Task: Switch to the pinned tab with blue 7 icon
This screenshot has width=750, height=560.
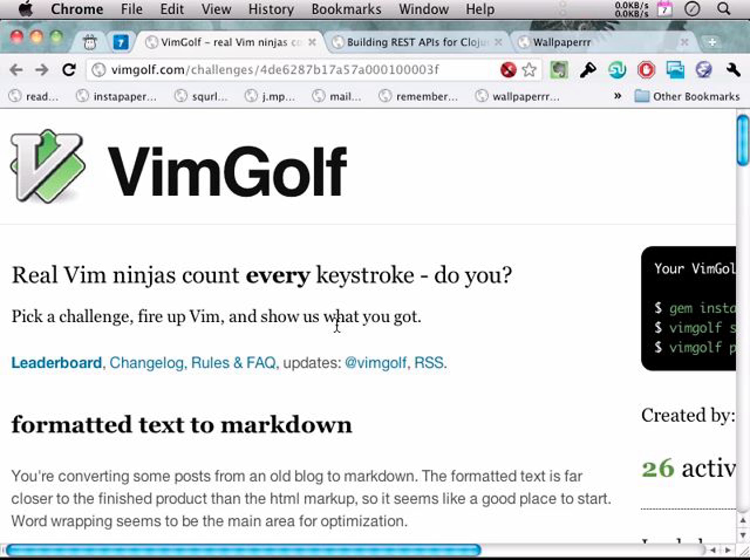Action: coord(121,42)
